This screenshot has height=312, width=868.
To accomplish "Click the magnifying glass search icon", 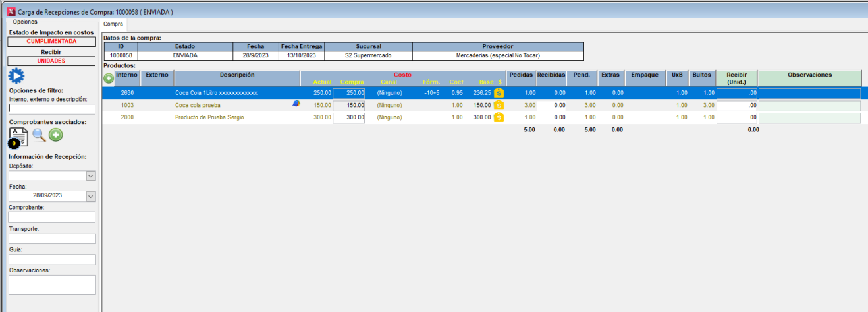I will point(40,135).
